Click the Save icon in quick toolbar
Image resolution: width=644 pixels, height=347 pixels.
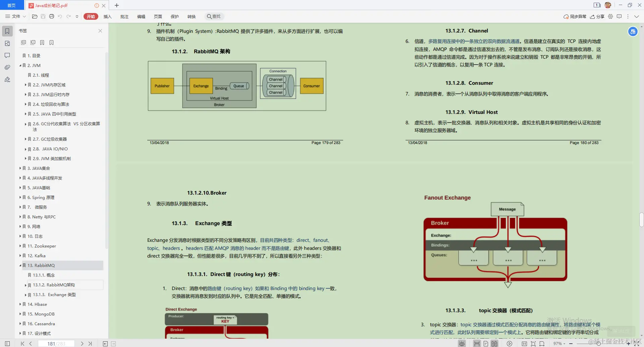point(43,16)
